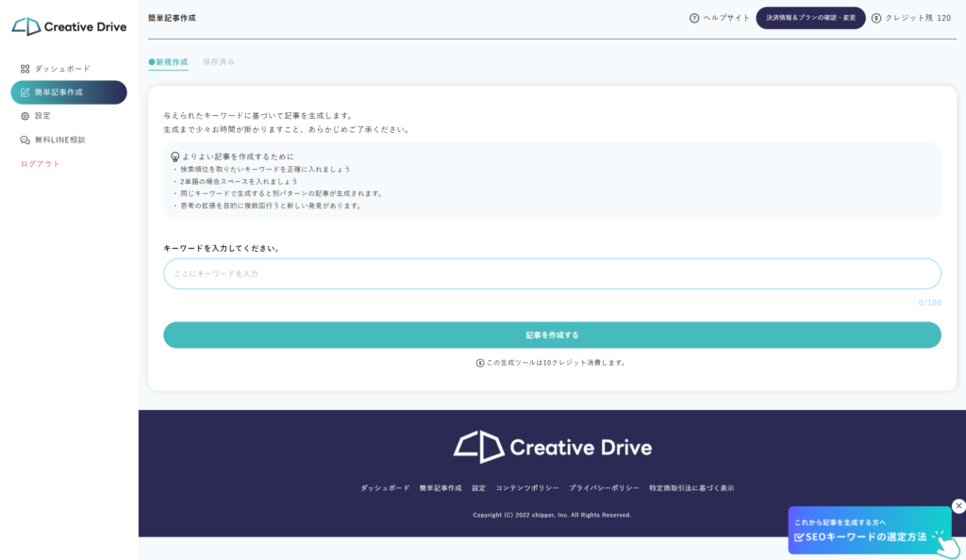The width and height of the screenshot is (966, 560).
Task: Select the dashboard grid icon in sidebar
Action: (x=25, y=68)
